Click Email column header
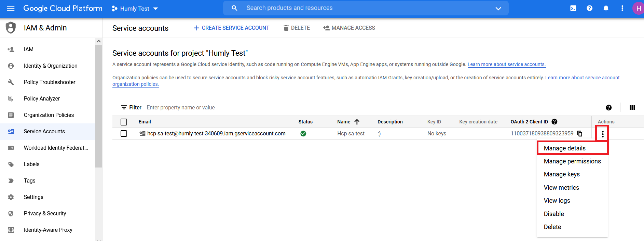 (x=145, y=122)
